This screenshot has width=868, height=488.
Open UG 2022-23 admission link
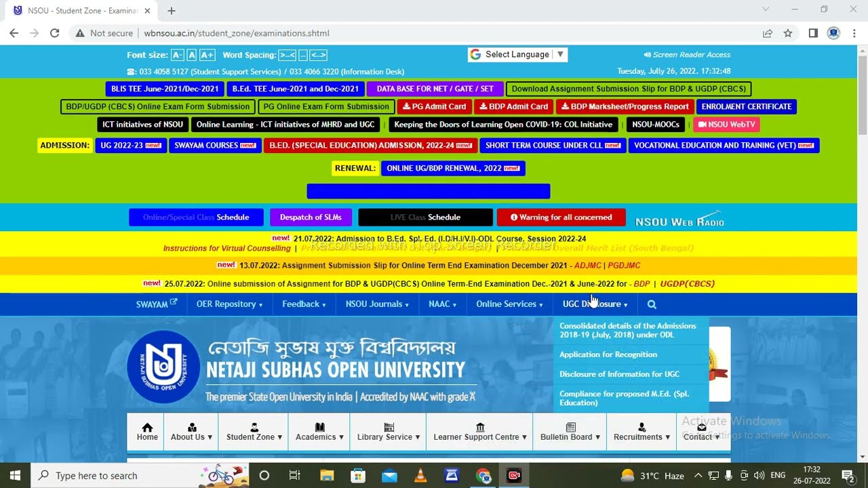click(131, 145)
